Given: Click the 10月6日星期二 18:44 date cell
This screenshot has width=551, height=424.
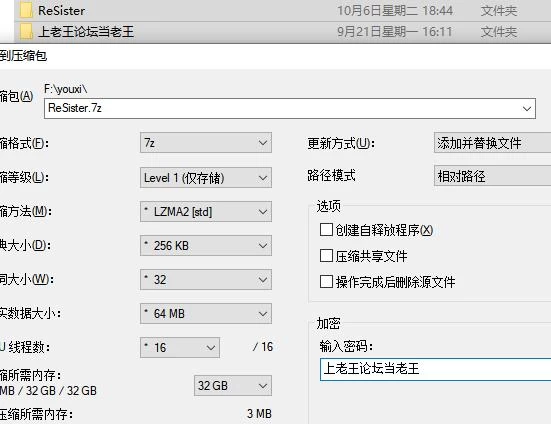Looking at the screenshot, I should (395, 11).
